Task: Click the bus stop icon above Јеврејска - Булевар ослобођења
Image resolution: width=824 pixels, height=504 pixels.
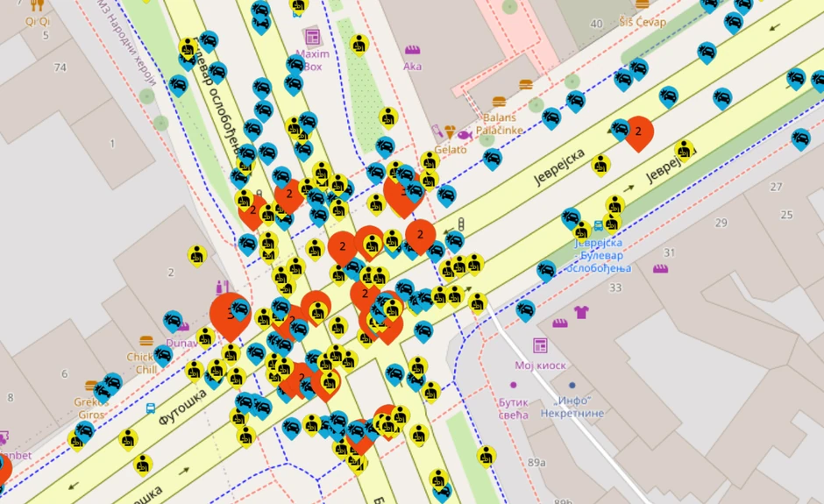Action: coord(598,226)
